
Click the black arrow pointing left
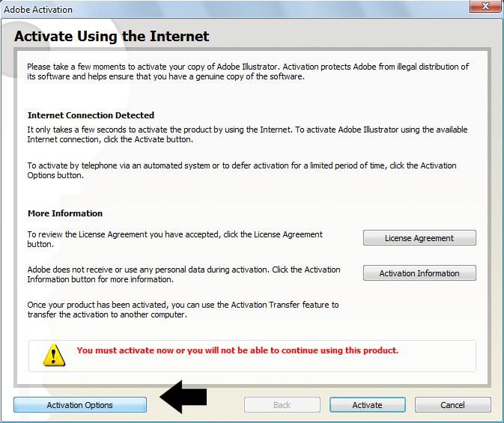pyautogui.click(x=183, y=398)
